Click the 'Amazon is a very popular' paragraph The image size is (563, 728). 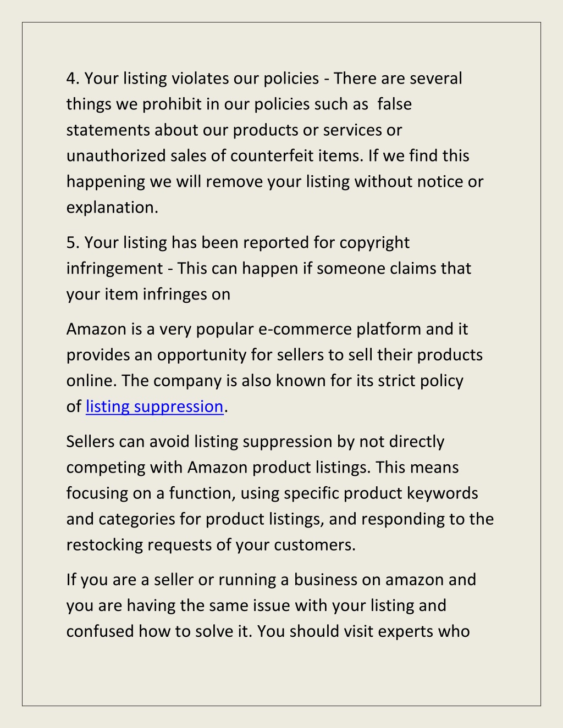pyautogui.click(x=274, y=368)
